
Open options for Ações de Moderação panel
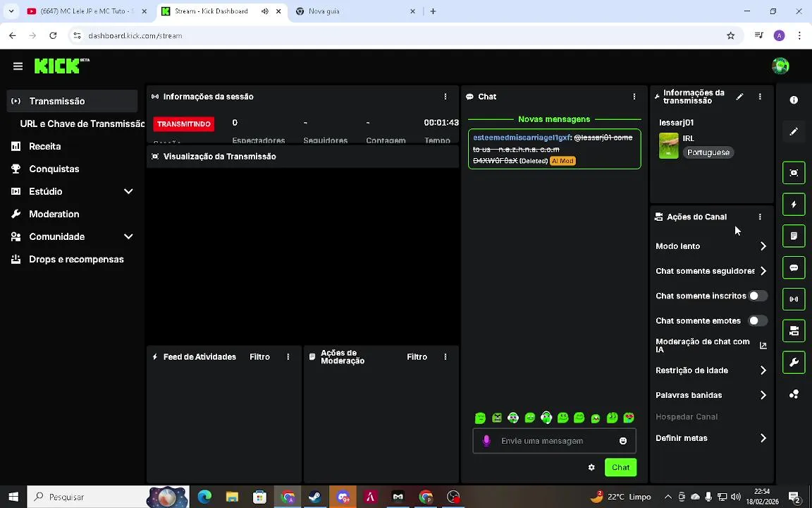click(x=445, y=356)
